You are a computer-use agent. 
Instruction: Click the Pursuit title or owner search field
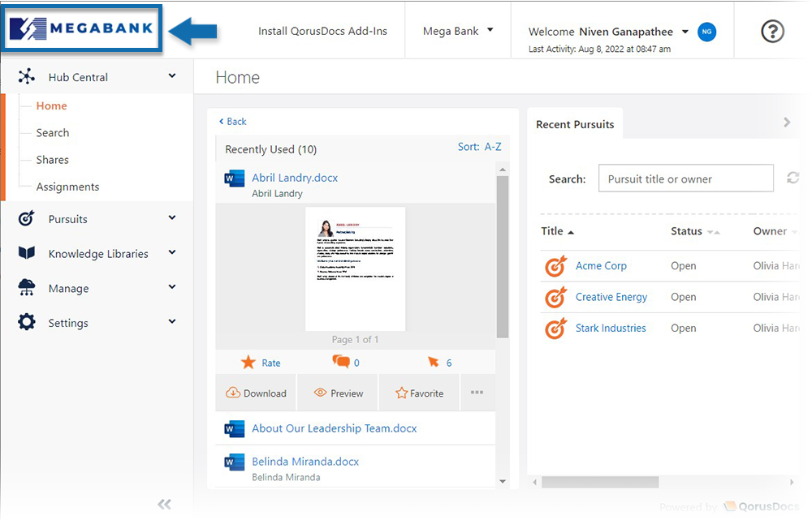point(685,179)
